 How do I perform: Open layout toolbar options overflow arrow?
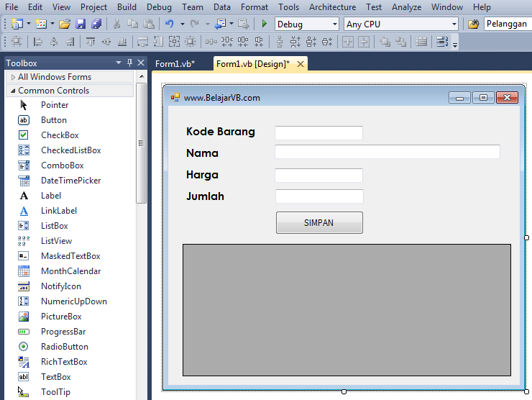[x=455, y=44]
